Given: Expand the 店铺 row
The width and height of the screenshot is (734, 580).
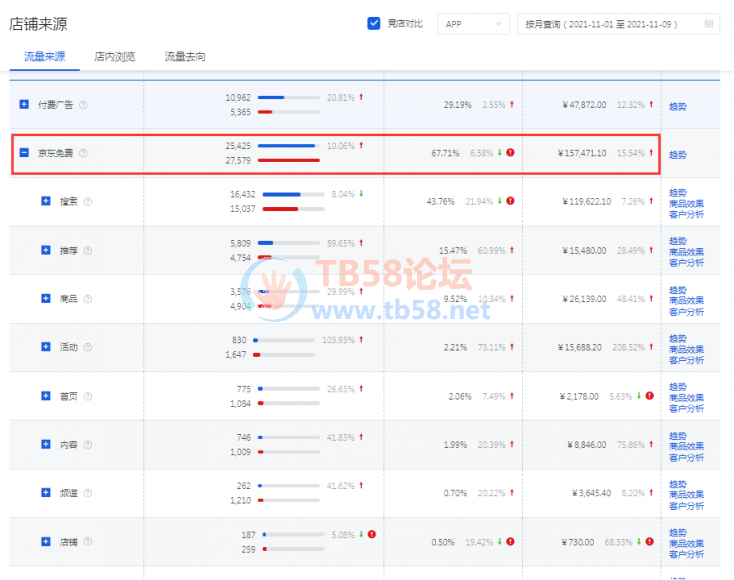Looking at the screenshot, I should (46, 542).
